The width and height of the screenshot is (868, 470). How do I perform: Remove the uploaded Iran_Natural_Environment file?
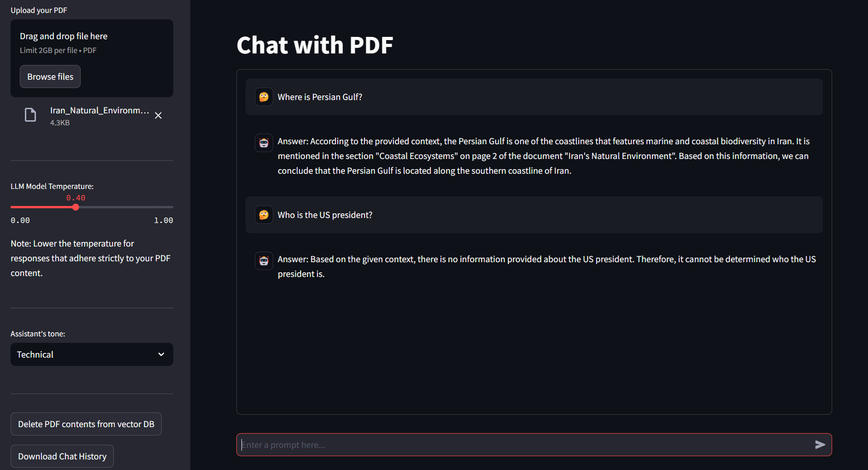pyautogui.click(x=158, y=116)
